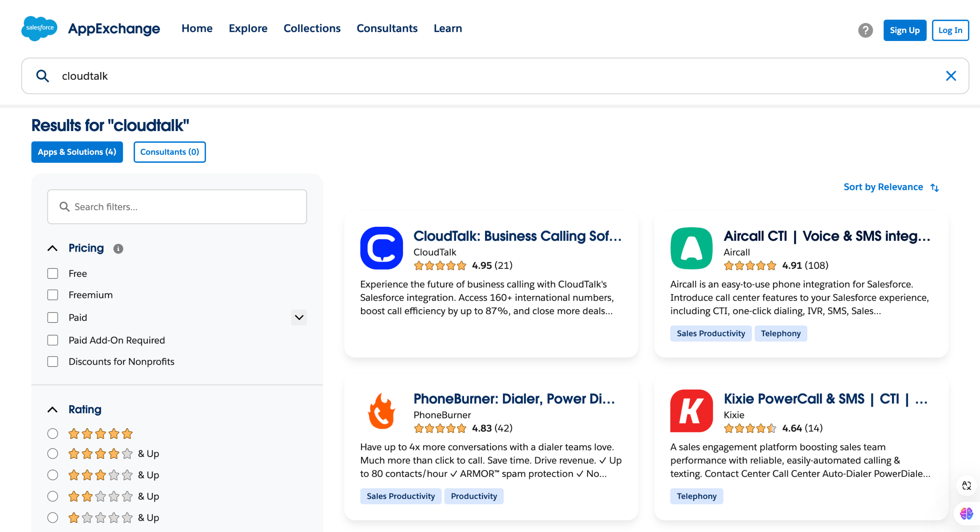The image size is (980, 532).
Task: Enable the Freemium filter checkbox
Action: click(x=53, y=295)
